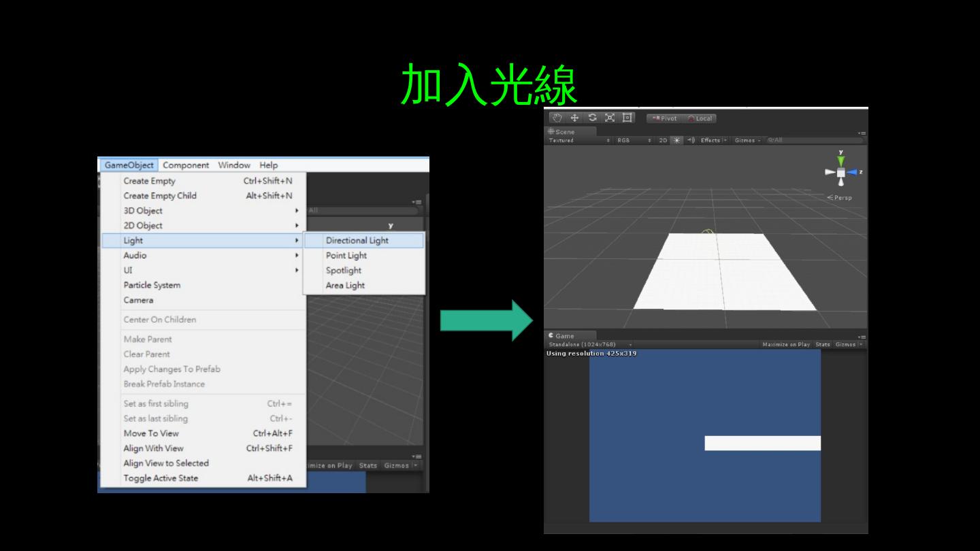Click the white plane in Scene view
The width and height of the screenshot is (980, 551).
[723, 272]
